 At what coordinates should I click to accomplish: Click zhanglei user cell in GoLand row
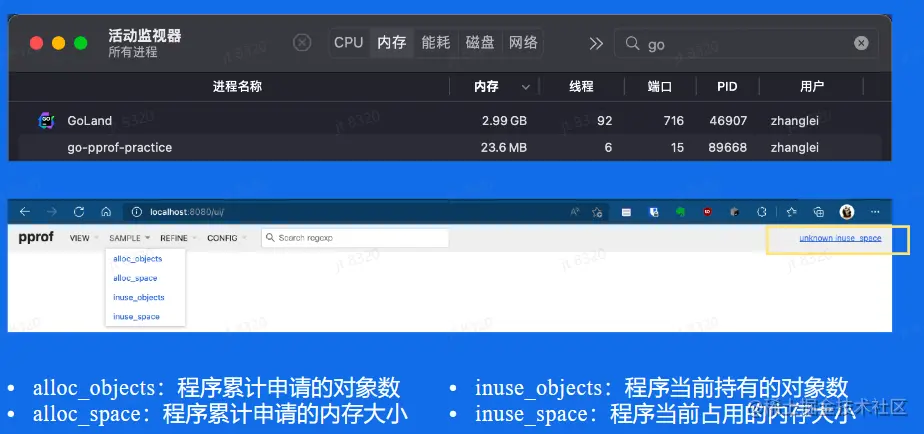click(x=795, y=121)
